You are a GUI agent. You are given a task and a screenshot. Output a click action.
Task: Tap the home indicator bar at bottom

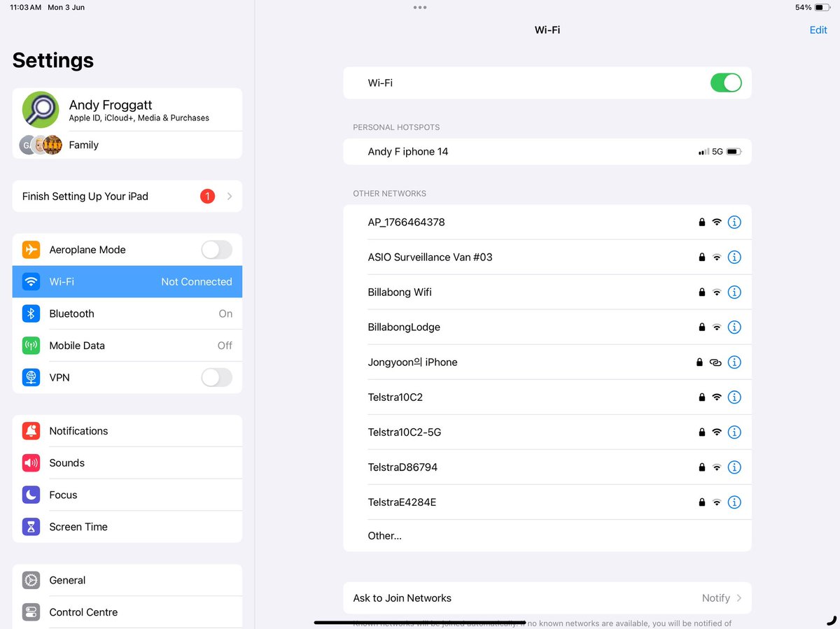[x=420, y=621]
